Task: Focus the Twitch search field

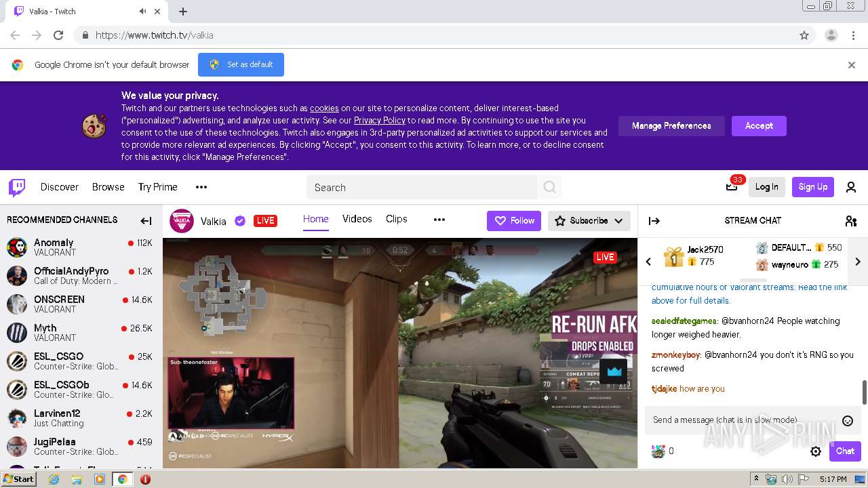Action: (422, 187)
